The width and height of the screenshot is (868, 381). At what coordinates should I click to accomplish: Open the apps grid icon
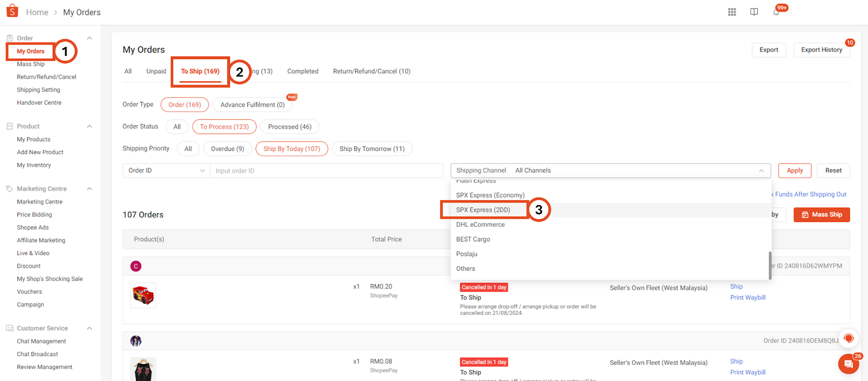coord(732,12)
